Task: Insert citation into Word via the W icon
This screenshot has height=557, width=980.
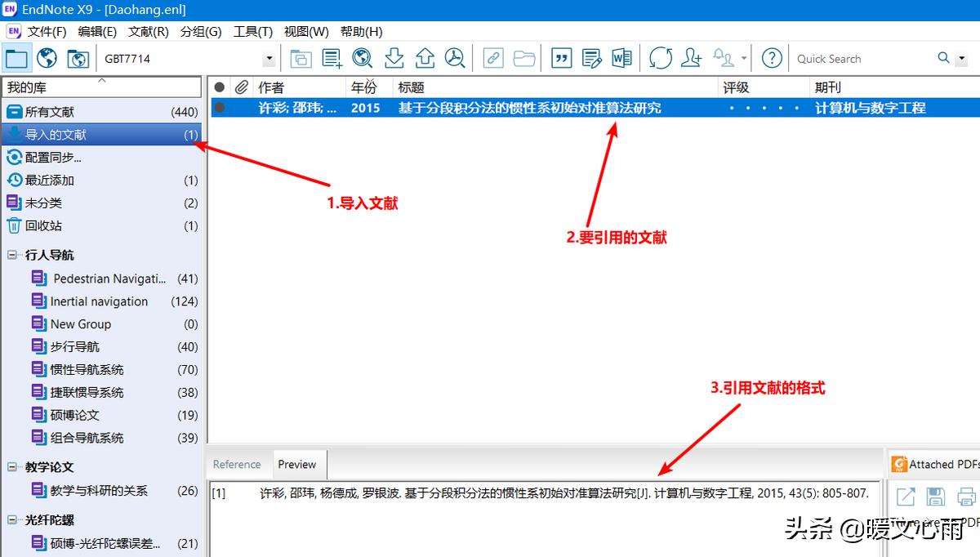Action: click(621, 58)
